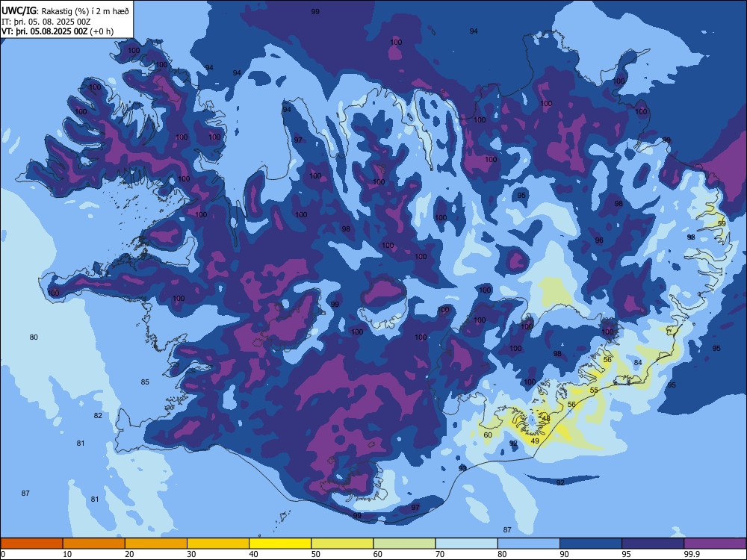The height and width of the screenshot is (560, 747).
Task: Click the humidity value '84' on the map
Action: click(638, 362)
